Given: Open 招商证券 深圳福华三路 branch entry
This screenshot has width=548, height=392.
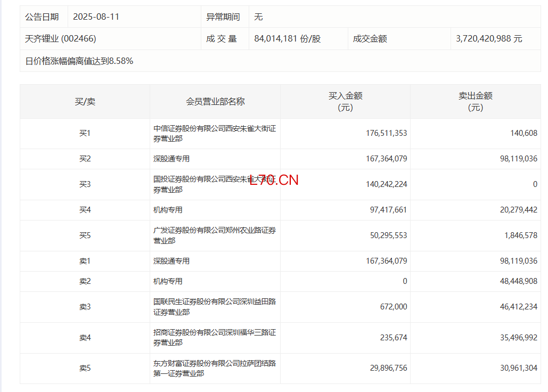Looking at the screenshot, I should 215,338.
